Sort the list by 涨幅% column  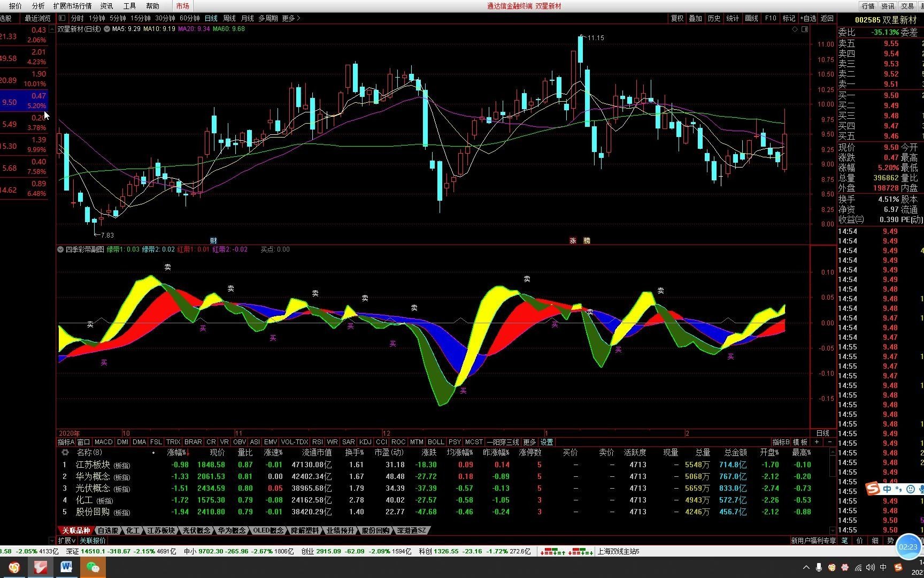pos(178,453)
